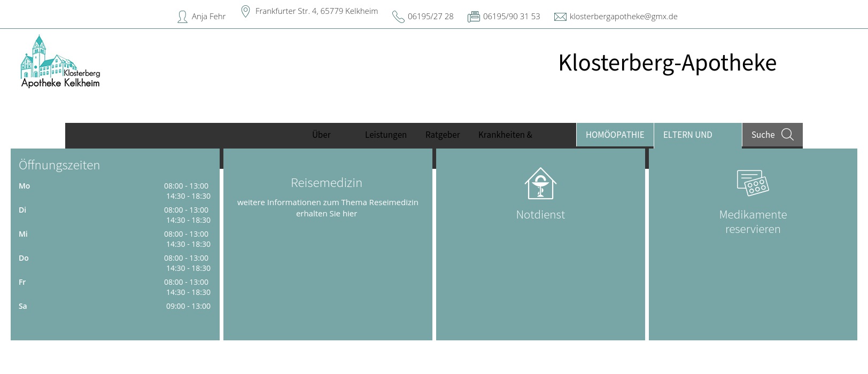Viewport: 868px width, 374px height.
Task: Click the Fr weekday label
Action: (22, 282)
